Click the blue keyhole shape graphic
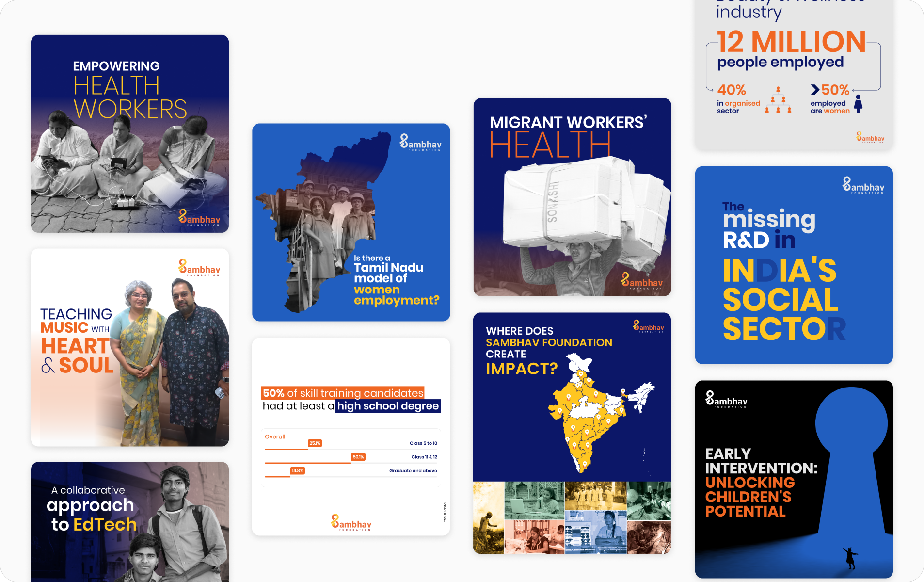The height and width of the screenshot is (582, 924). pyautogui.click(x=852, y=461)
